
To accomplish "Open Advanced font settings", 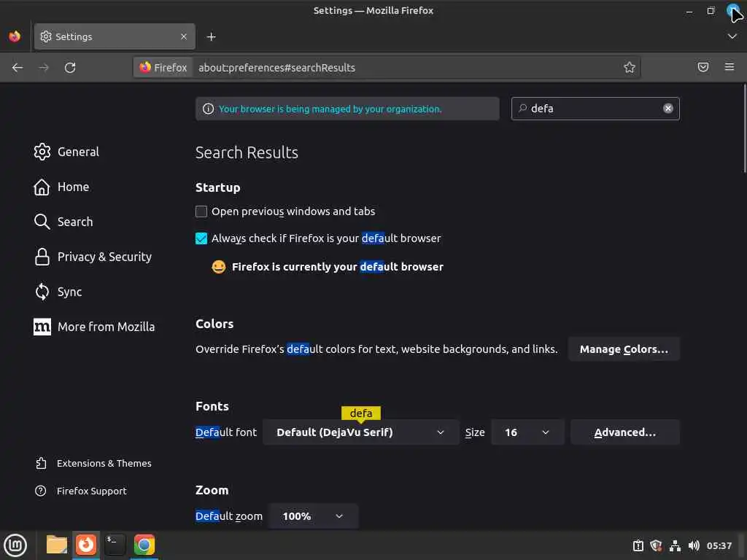I will tap(625, 432).
